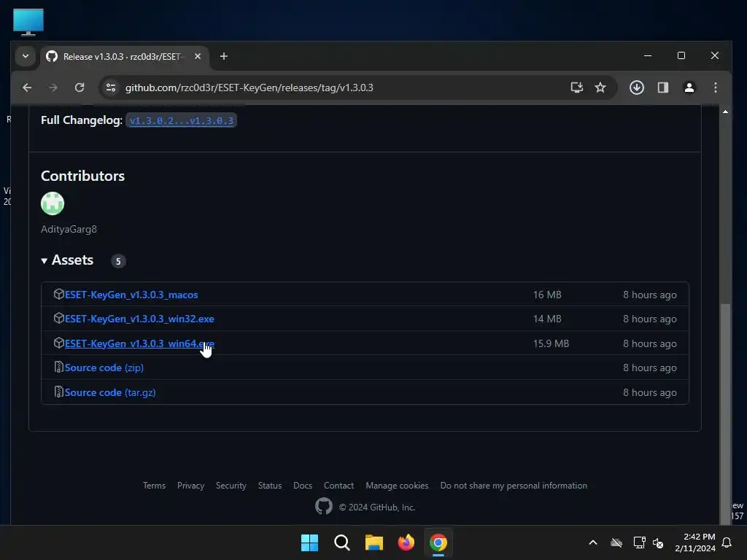Click the 16 MB size of macos asset
The image size is (747, 560).
click(547, 295)
